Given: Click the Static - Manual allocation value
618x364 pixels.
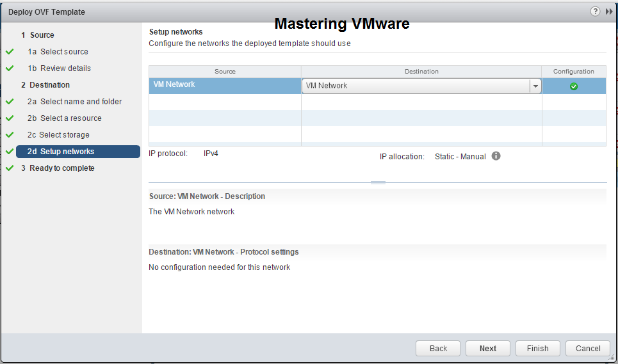Looking at the screenshot, I should point(460,157).
